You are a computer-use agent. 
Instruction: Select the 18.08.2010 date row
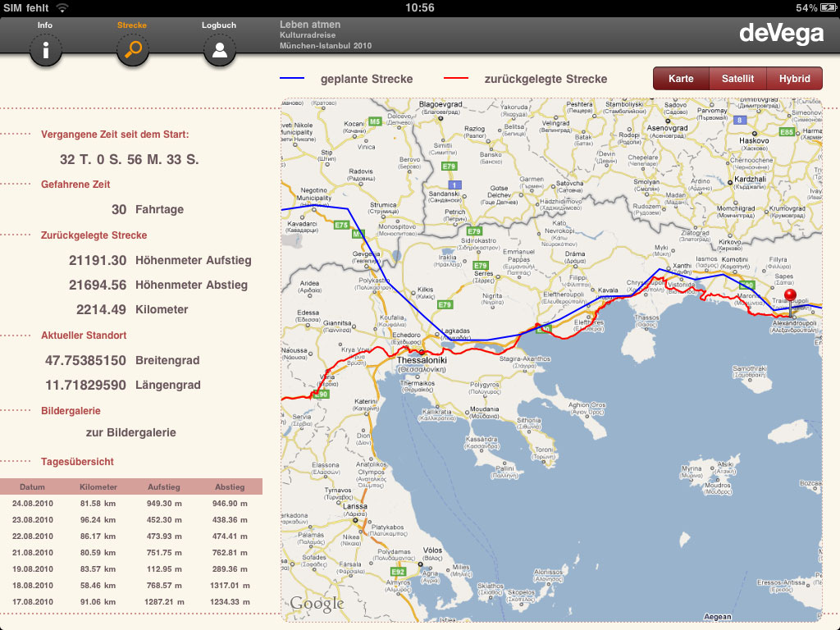[x=131, y=586]
